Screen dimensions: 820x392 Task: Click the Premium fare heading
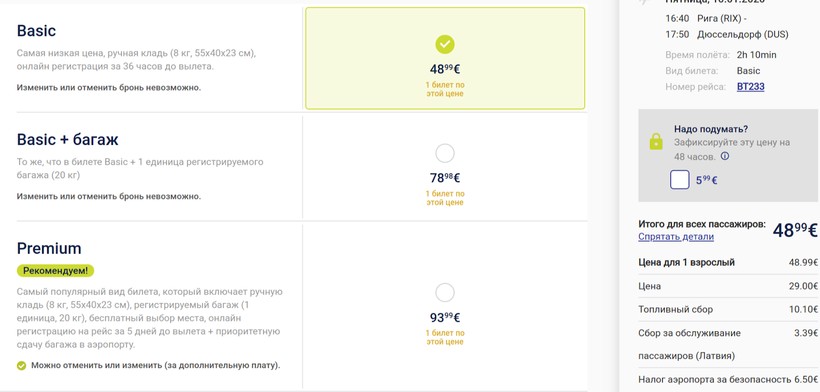click(49, 248)
